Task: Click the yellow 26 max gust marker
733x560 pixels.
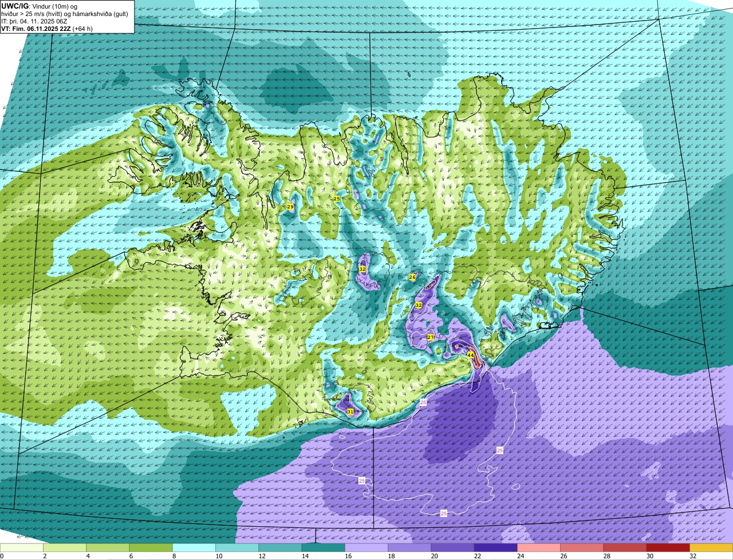Action: [412, 277]
